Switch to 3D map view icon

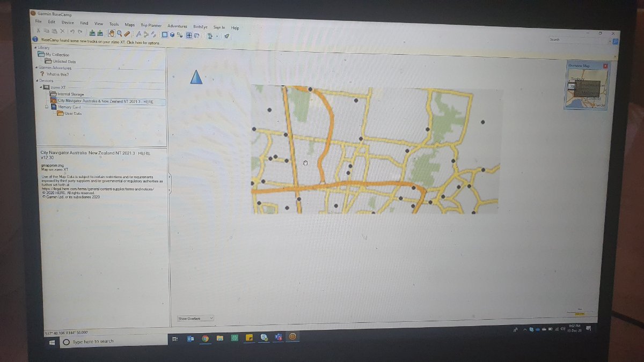tap(172, 35)
